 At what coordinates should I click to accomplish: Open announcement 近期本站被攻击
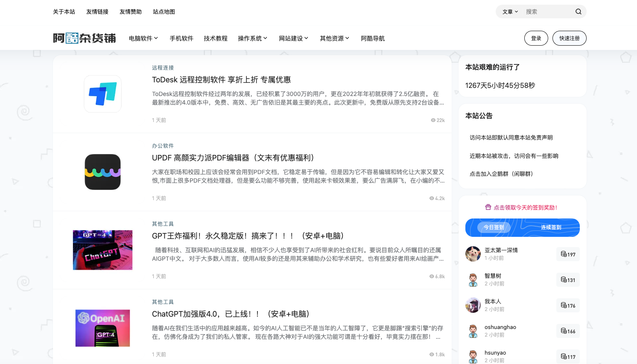[x=514, y=156]
